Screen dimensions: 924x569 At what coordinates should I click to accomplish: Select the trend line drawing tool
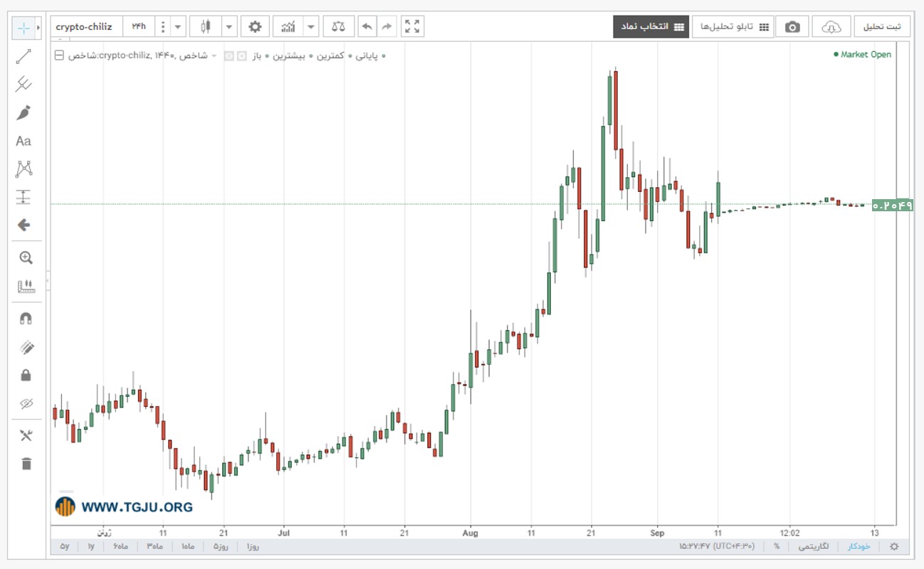tap(23, 57)
